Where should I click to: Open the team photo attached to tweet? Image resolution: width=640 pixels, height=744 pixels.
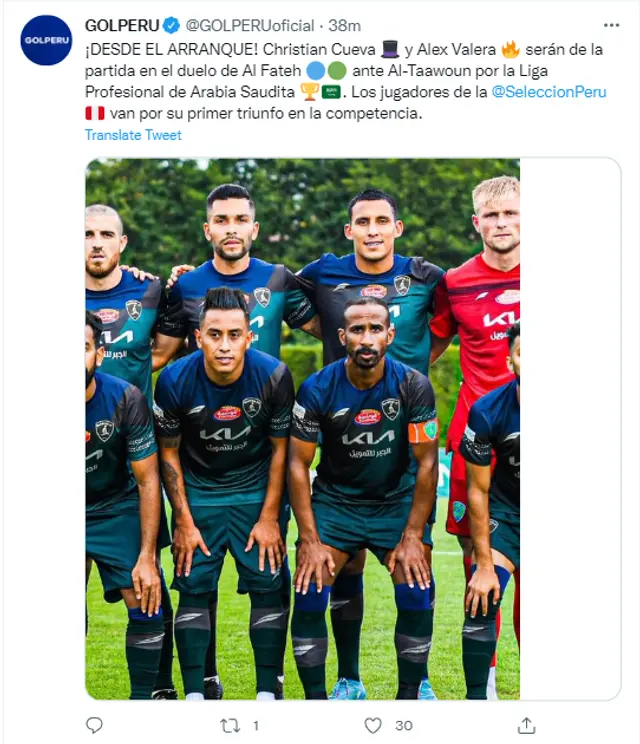(x=302, y=429)
